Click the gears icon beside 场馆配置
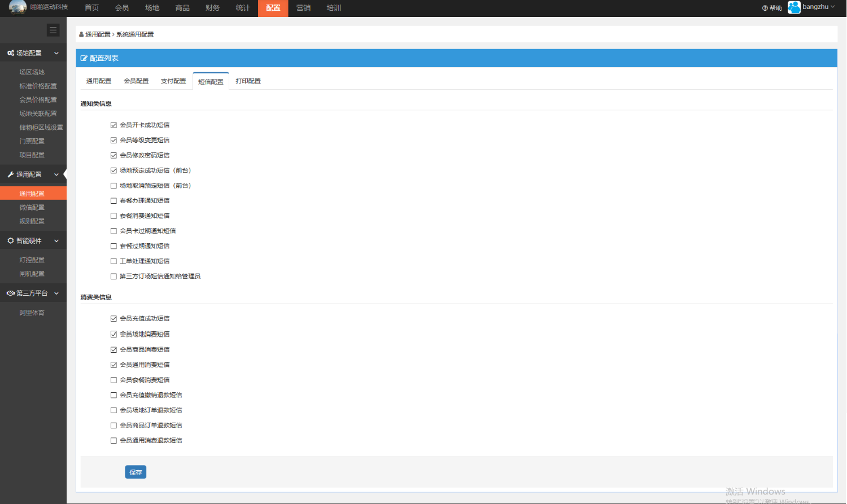 coord(10,53)
